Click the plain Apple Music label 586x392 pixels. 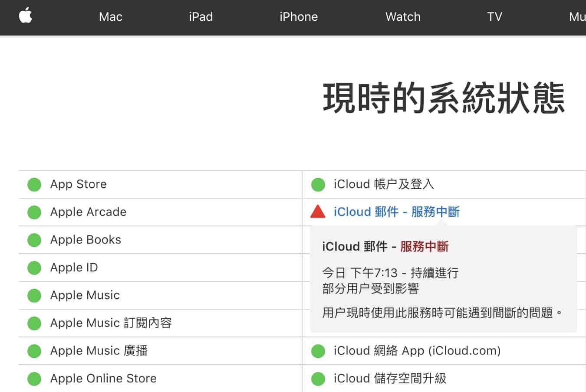pyautogui.click(x=85, y=295)
